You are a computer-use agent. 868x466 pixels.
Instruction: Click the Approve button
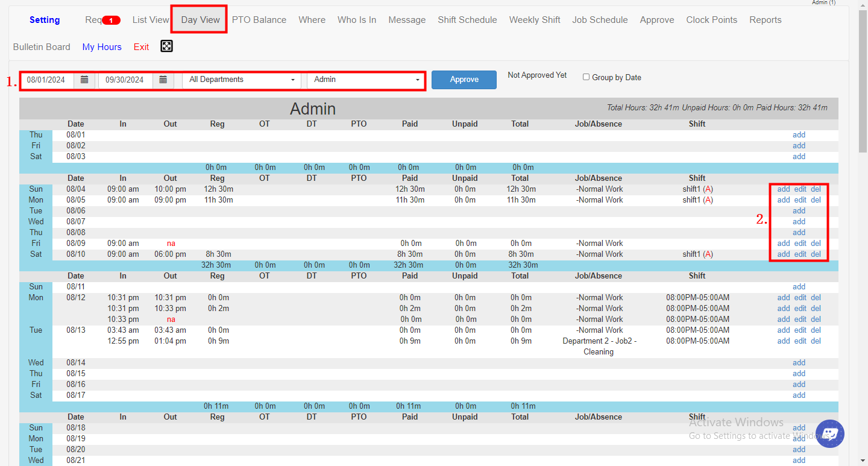(x=464, y=79)
